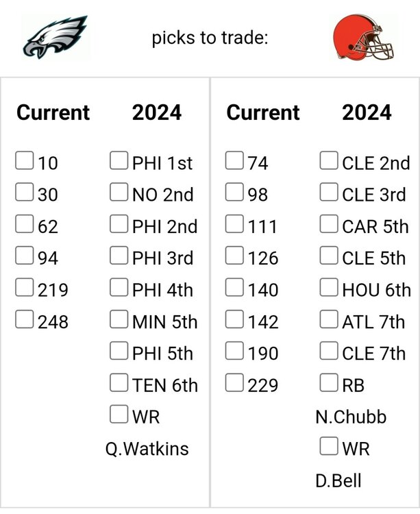Check the CLE 2nd 2024 pick

coord(330,162)
